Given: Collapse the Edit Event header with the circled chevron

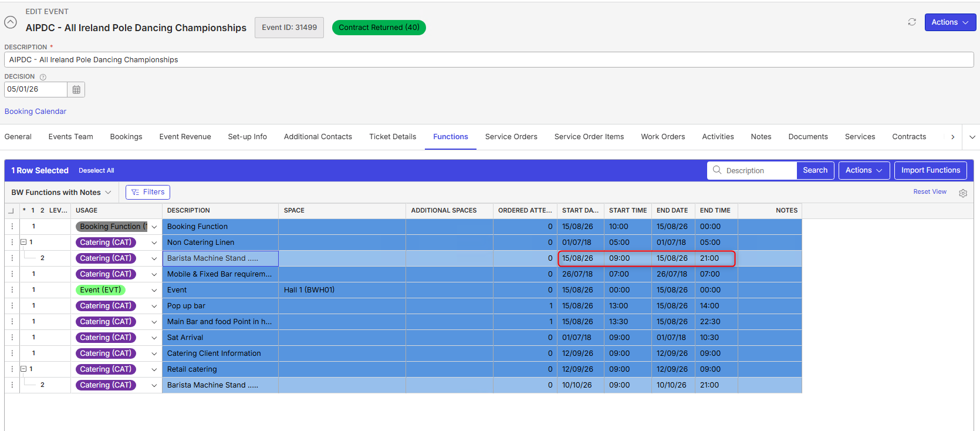Looking at the screenshot, I should pos(11,22).
